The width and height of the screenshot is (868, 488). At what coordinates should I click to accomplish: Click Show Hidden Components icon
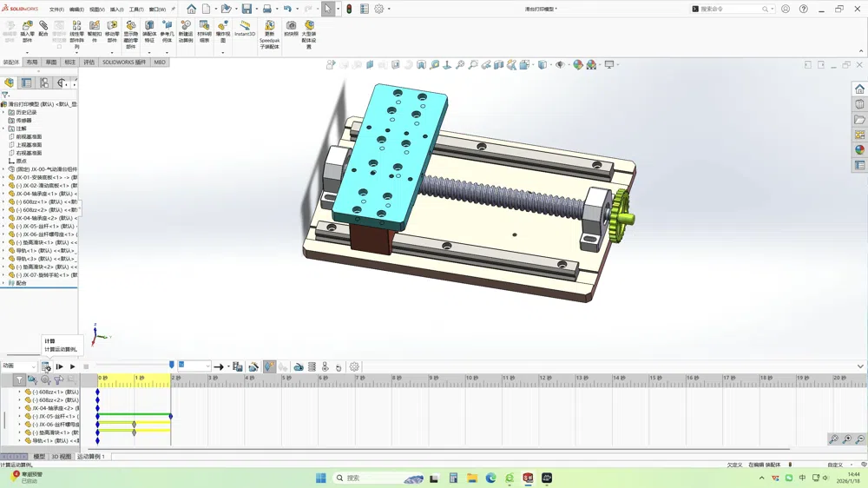(x=131, y=25)
